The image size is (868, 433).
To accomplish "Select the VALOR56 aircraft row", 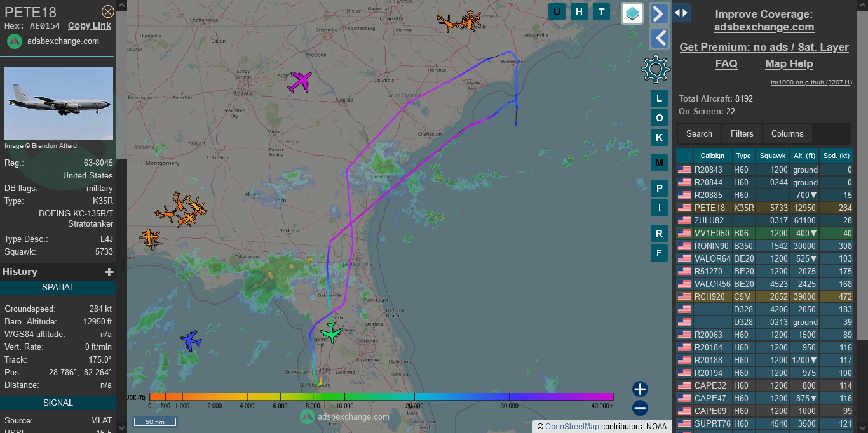I will click(x=764, y=284).
